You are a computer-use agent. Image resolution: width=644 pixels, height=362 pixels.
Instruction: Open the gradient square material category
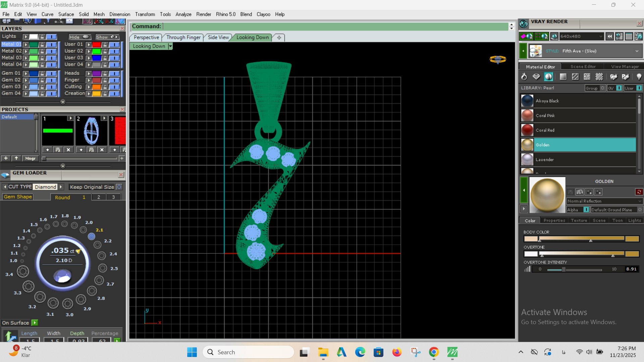pyautogui.click(x=563, y=77)
